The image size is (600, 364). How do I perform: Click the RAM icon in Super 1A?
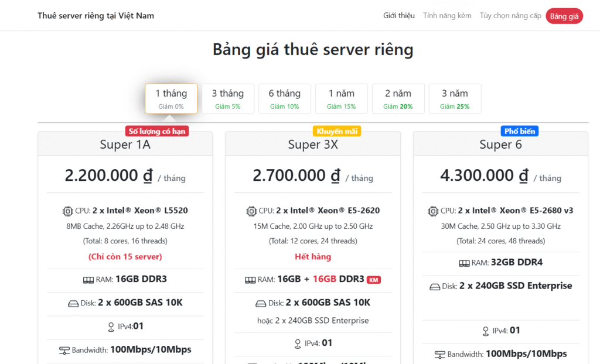pyautogui.click(x=88, y=280)
